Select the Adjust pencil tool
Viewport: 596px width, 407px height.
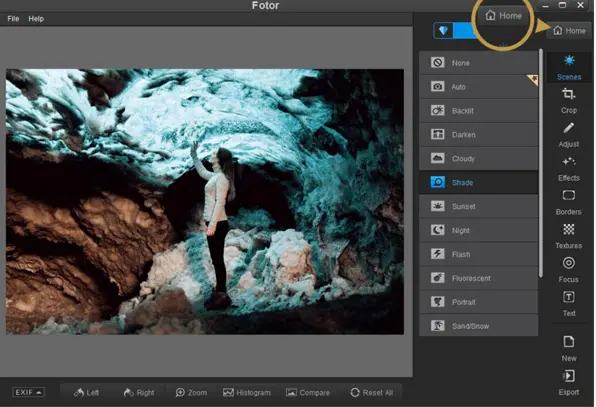click(x=569, y=135)
